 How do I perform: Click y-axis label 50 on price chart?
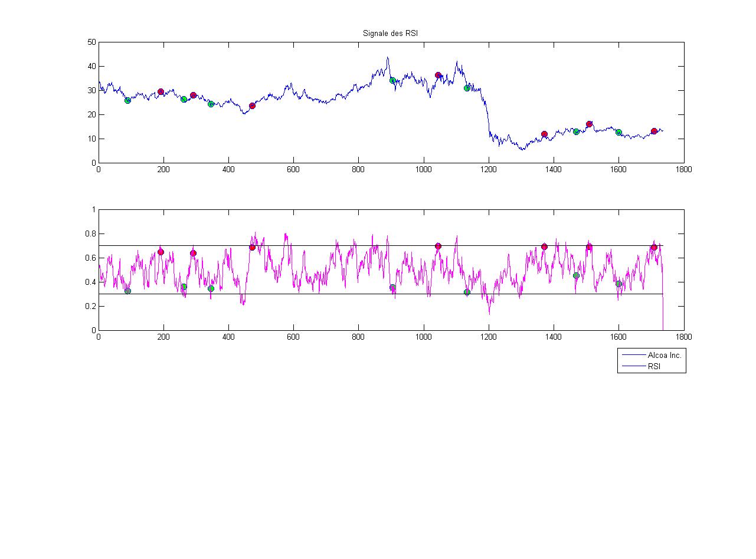(x=91, y=42)
